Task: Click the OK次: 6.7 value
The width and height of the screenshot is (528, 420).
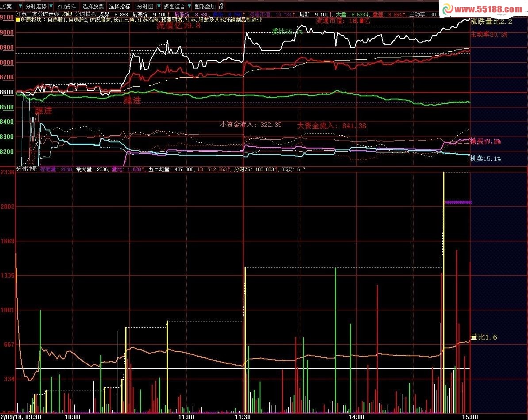Action: coord(293,169)
